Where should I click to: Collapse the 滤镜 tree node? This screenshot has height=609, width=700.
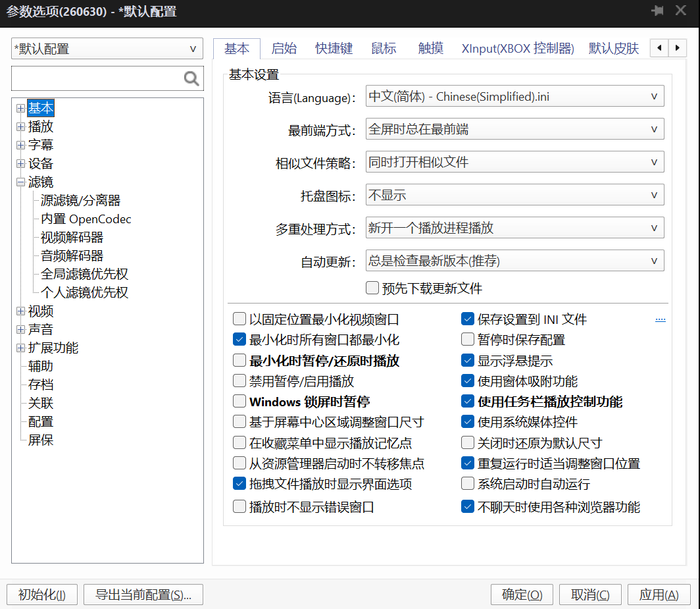tap(20, 182)
